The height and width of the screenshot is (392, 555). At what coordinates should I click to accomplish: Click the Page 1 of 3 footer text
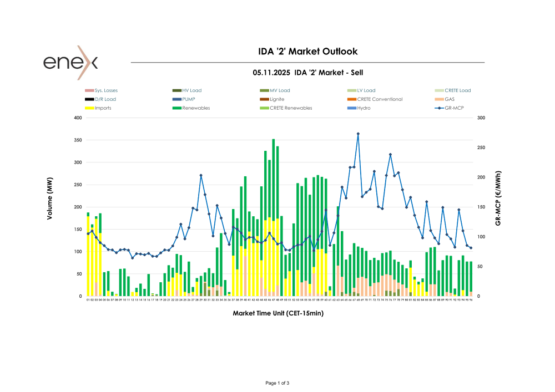[277, 383]
